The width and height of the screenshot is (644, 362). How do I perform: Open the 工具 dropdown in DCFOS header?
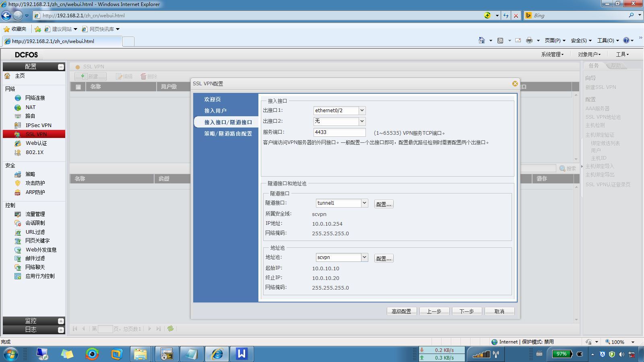(x=622, y=54)
